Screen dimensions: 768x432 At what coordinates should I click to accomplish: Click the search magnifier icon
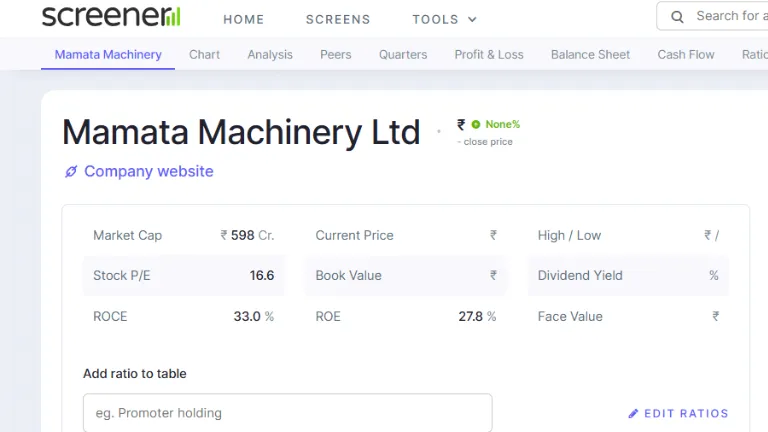[x=677, y=17]
